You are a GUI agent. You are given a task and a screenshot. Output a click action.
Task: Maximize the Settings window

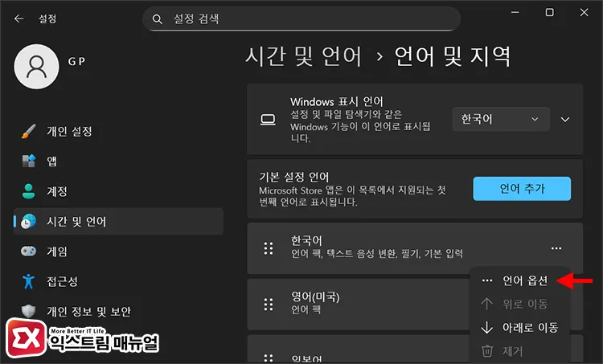550,12
